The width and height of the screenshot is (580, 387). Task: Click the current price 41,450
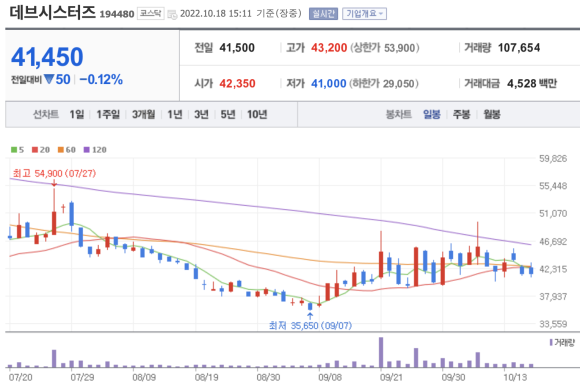[x=47, y=57]
